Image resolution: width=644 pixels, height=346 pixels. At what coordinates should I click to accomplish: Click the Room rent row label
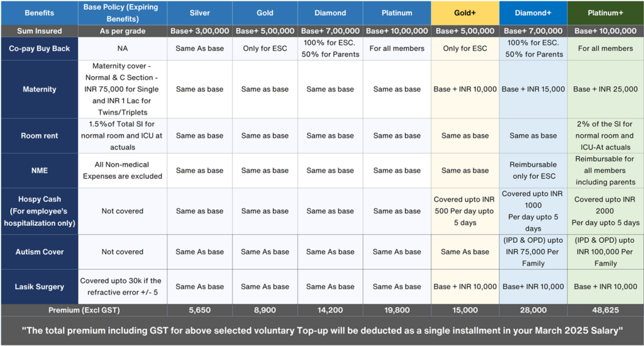[x=40, y=136]
